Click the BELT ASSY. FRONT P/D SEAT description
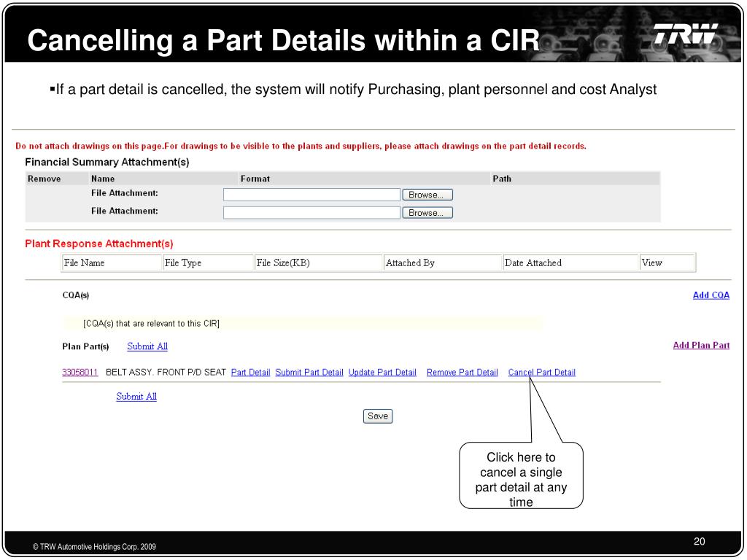 pyautogui.click(x=166, y=373)
